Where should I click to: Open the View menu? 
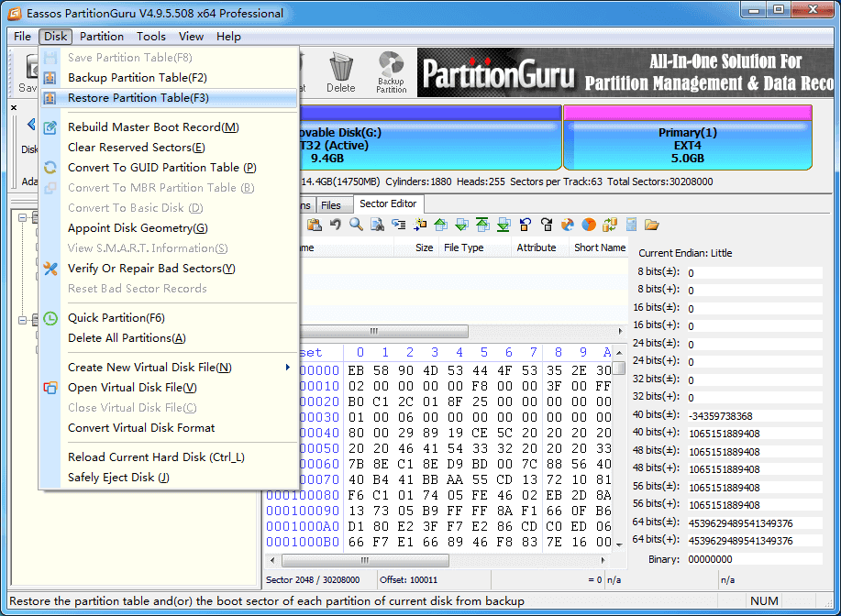click(x=191, y=37)
